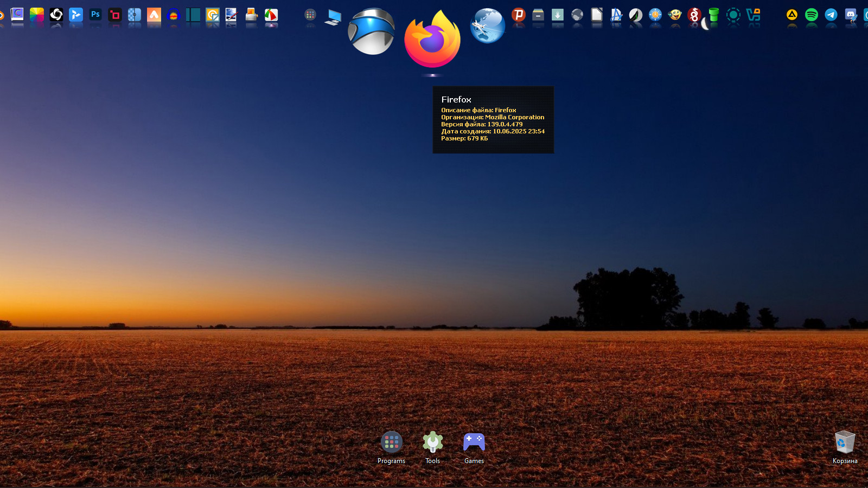Open the Tools desktop folder
This screenshot has height=488, width=868.
tap(432, 448)
